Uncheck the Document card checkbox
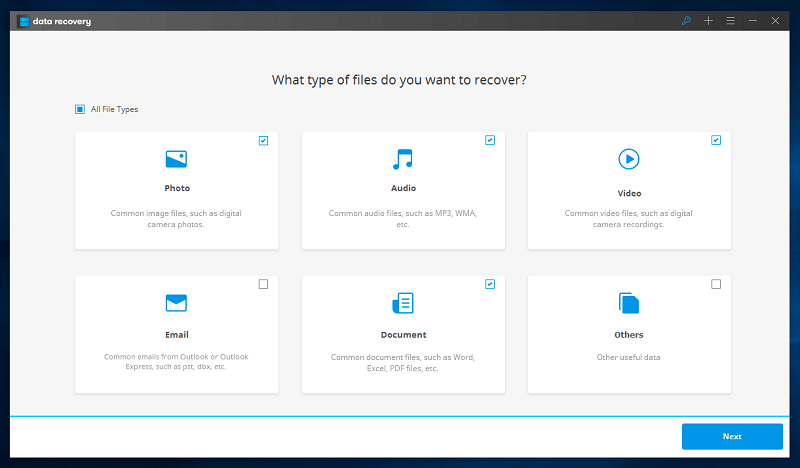 [x=490, y=284]
